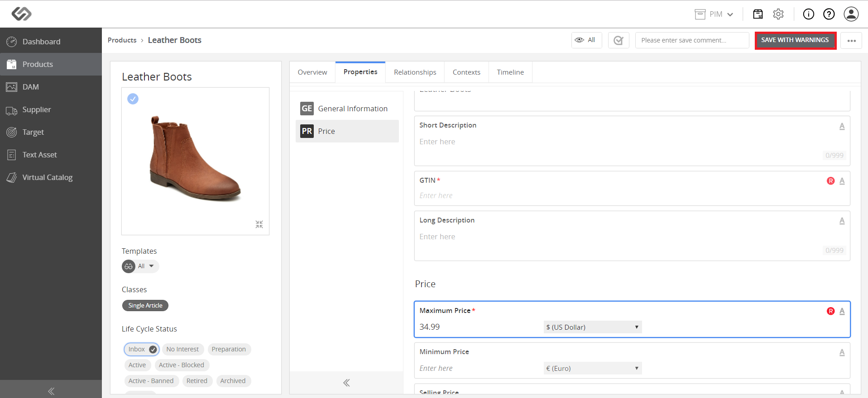Click the red R marker on Maximum Price
This screenshot has width=868, height=398.
coord(830,311)
